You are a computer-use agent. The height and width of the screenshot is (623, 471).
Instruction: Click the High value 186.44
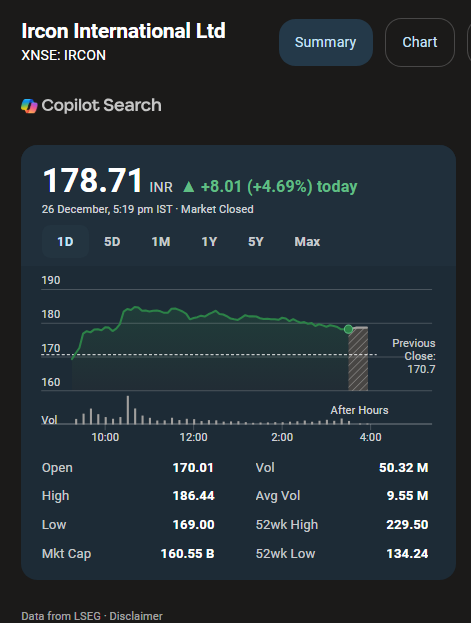tap(194, 496)
